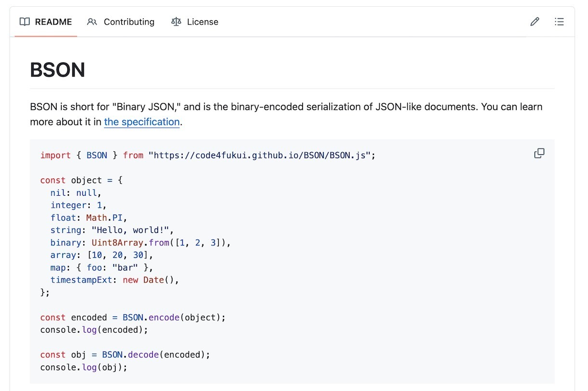Screen dimensions: 588x391
Task: Click the Uint8Array.from code line
Action: tap(140, 243)
